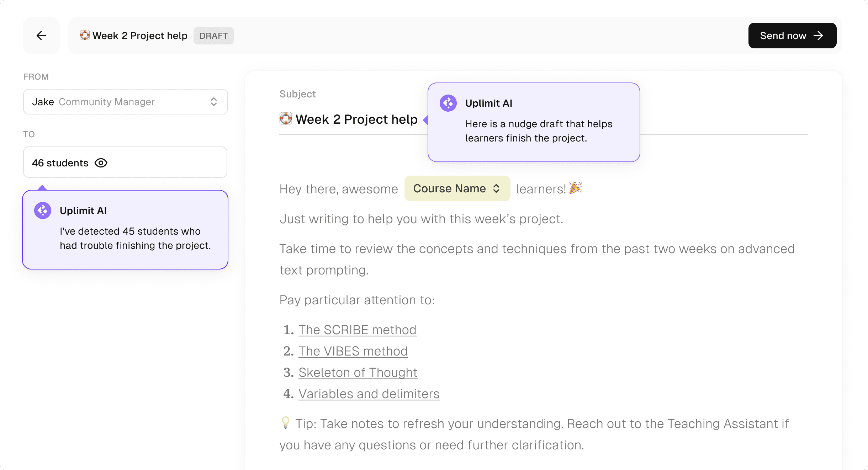Click the Week 2 Project help subject field

coord(356,119)
